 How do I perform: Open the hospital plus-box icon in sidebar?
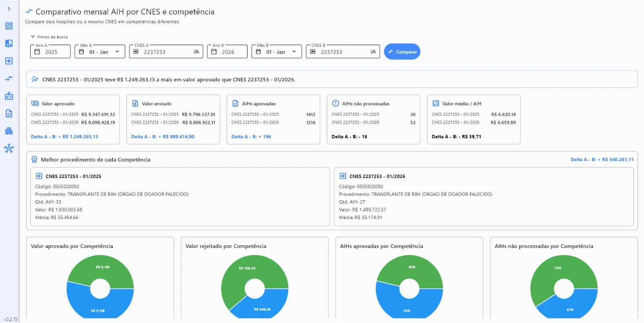click(9, 61)
